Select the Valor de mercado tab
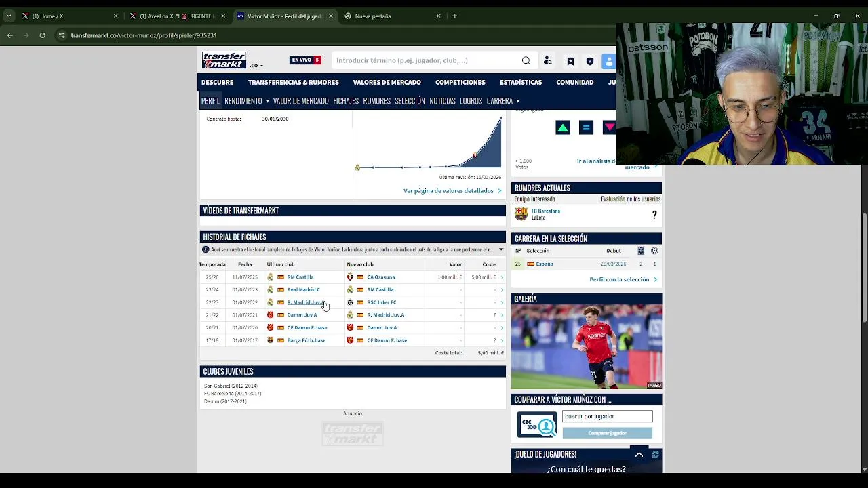The height and width of the screenshot is (488, 868). click(x=301, y=101)
